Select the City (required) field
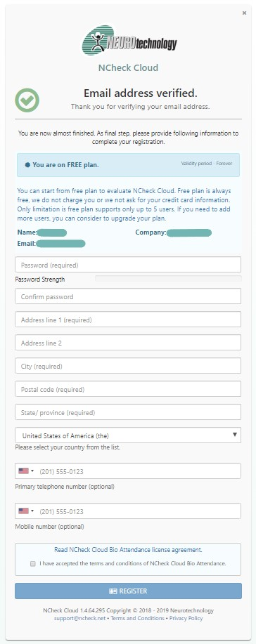Viewport: 256px width, 644px height. pyautogui.click(x=128, y=366)
